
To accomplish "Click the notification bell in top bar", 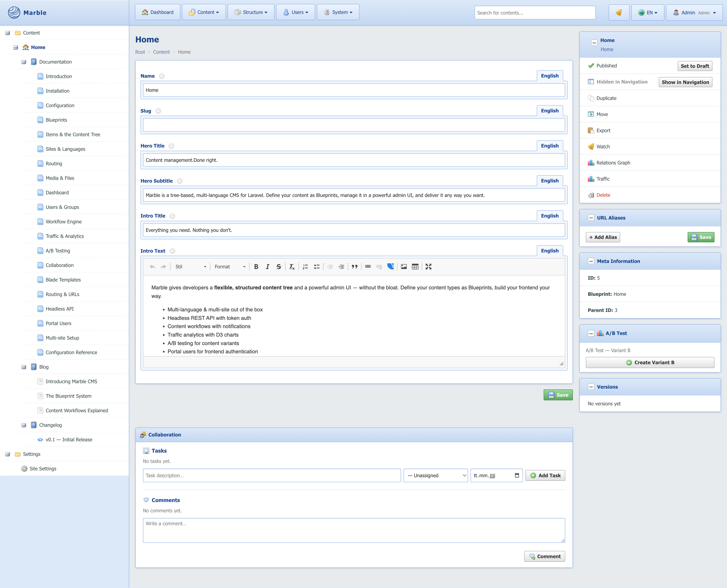I will (x=619, y=13).
